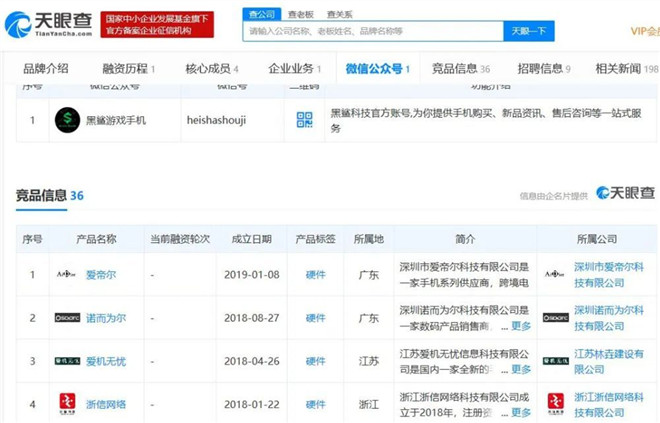Open the QR code for 黑鲨游戏手机
660x423 pixels.
click(304, 120)
